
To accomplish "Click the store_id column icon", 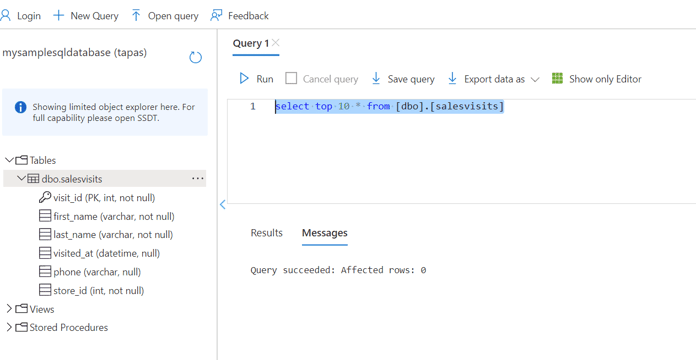I will [x=45, y=290].
